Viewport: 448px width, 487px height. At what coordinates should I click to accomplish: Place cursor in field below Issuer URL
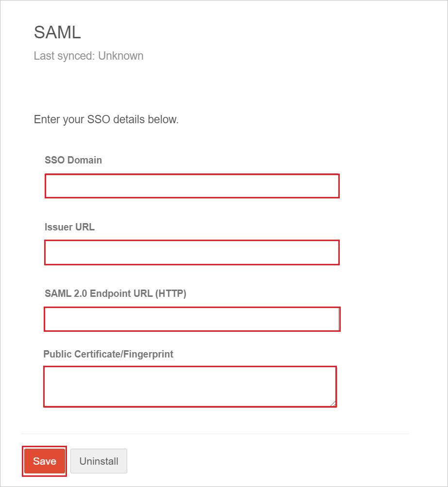pos(192,252)
